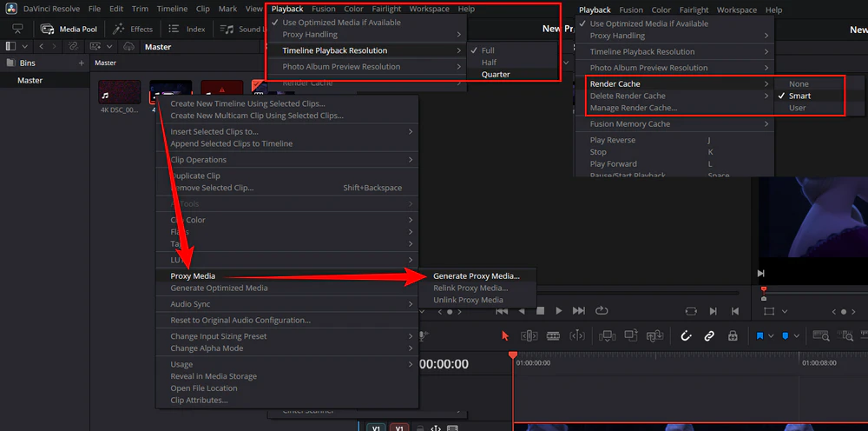Click the Insert Clip toolbar icon
This screenshot has height=431, width=868.
coord(608,335)
